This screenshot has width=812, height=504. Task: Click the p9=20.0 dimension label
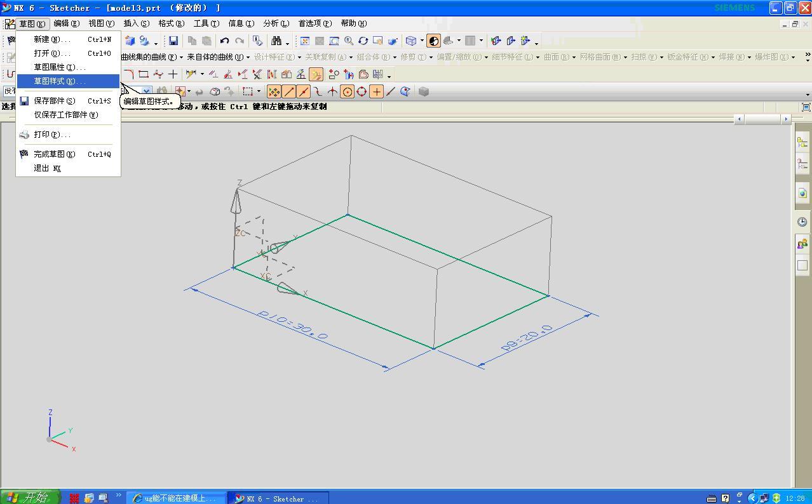527,338
